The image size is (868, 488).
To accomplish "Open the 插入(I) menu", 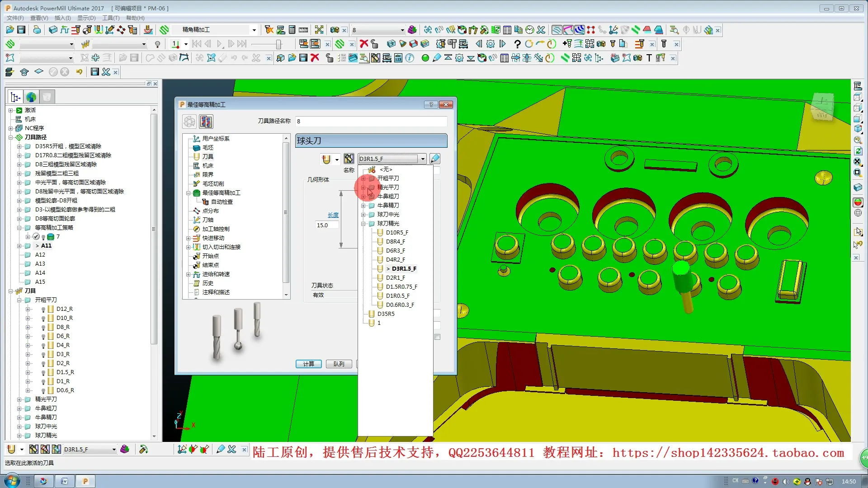I will [x=62, y=18].
